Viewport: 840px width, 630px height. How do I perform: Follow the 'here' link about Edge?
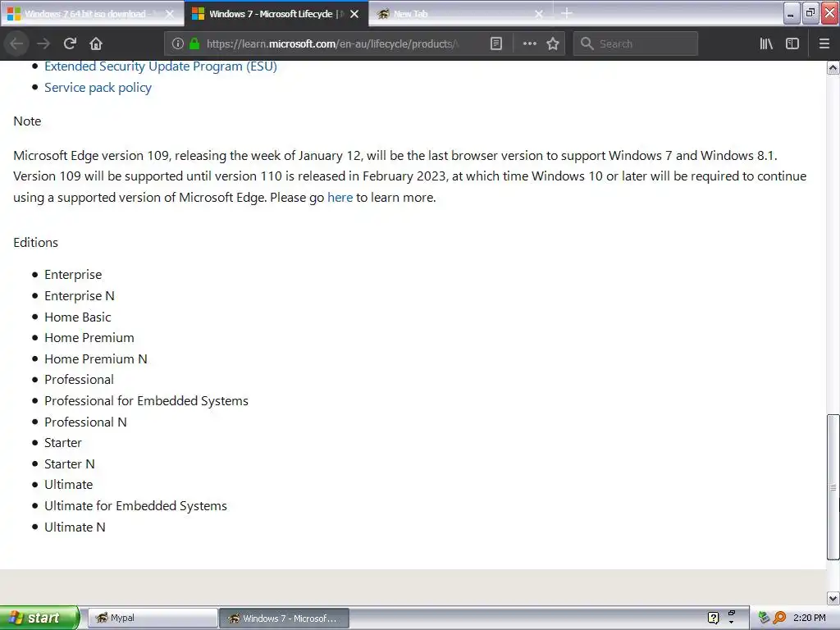[340, 198]
